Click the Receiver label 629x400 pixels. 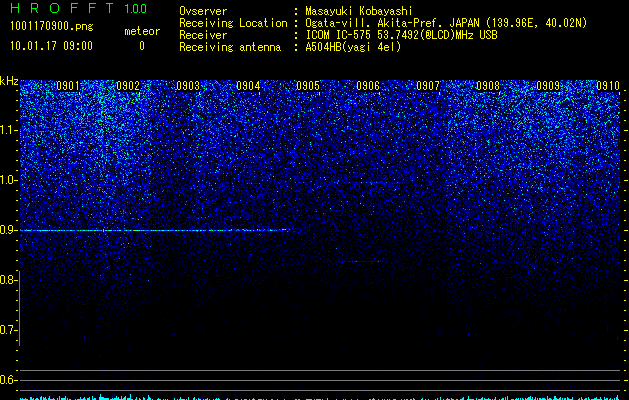203,35
